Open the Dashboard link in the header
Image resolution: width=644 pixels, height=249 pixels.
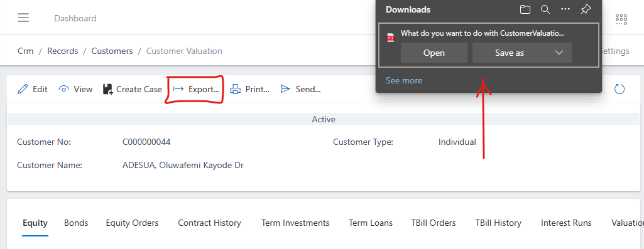pos(75,18)
